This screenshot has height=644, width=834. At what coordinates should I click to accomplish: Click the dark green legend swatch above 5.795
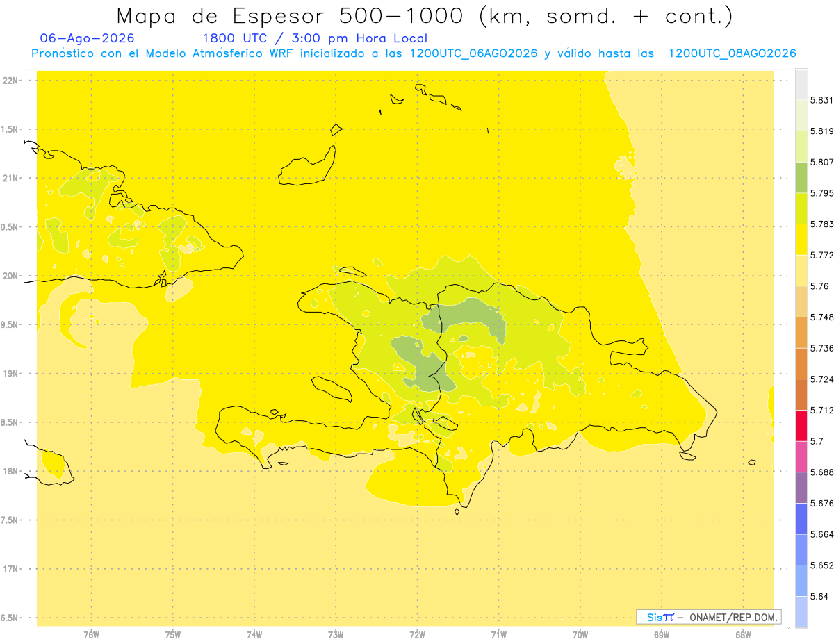tap(801, 177)
